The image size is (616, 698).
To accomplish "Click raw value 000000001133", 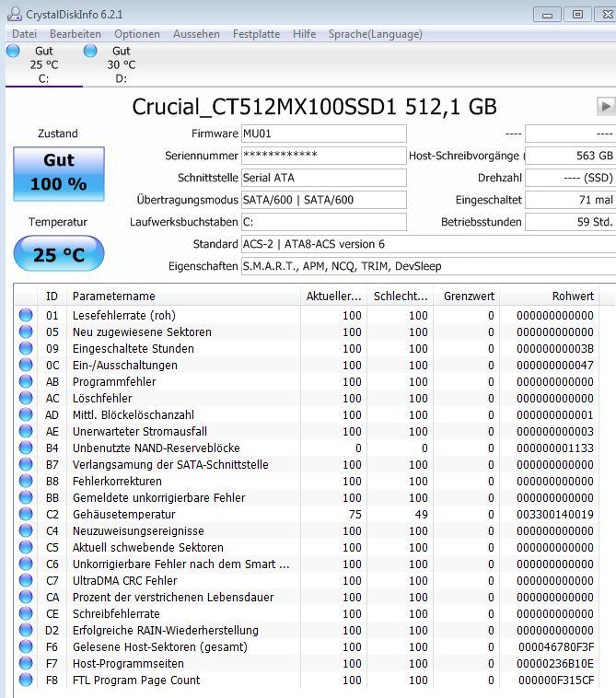I will 555,448.
